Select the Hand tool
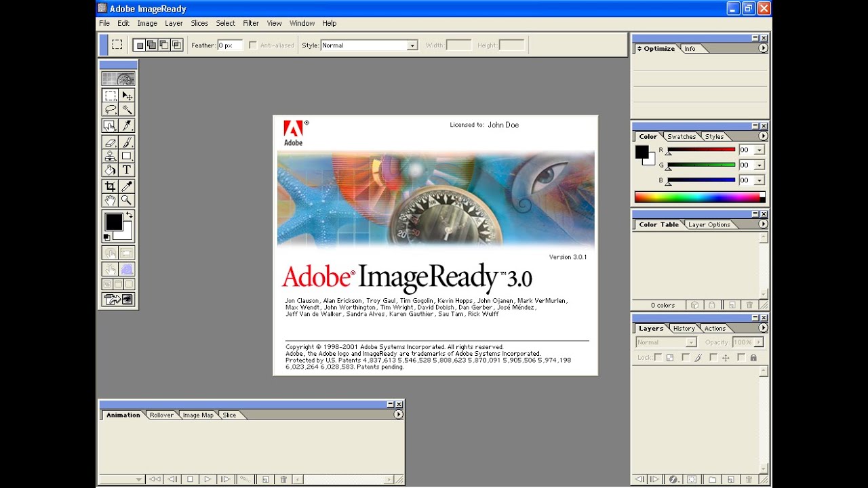The width and height of the screenshot is (868, 488). coord(110,200)
